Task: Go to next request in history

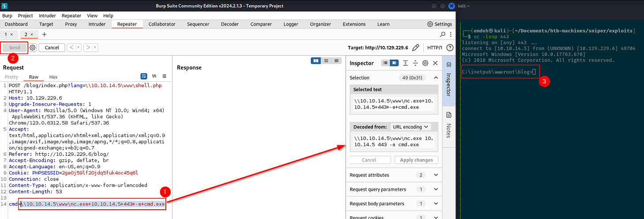Action: tap(87, 47)
